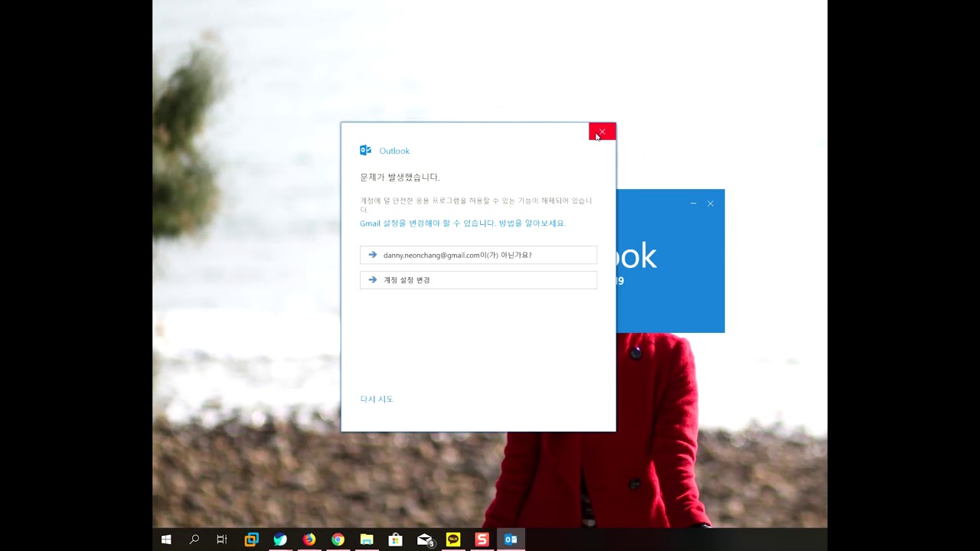Open Mail app from taskbar
980x551 pixels.
coord(425,540)
